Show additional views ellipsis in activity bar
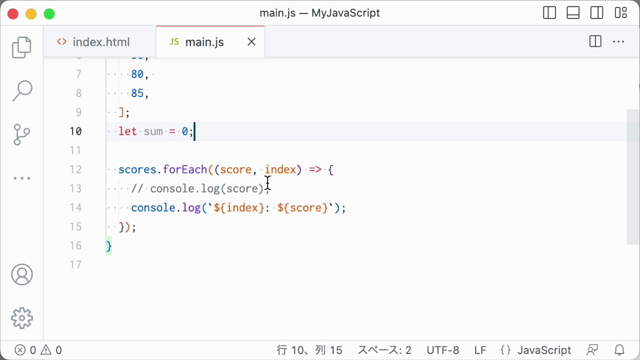 [x=22, y=178]
